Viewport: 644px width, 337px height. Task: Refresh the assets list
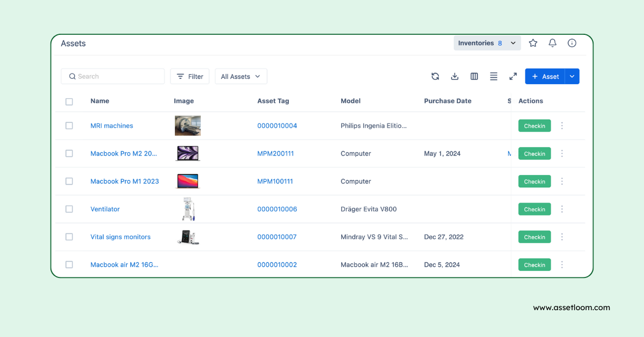pyautogui.click(x=435, y=76)
